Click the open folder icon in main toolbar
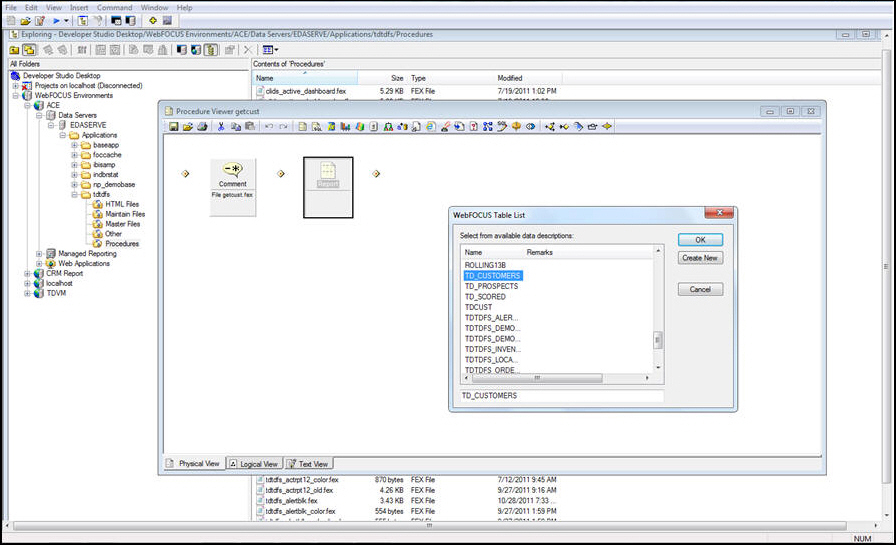This screenshot has width=896, height=545. pos(25,21)
